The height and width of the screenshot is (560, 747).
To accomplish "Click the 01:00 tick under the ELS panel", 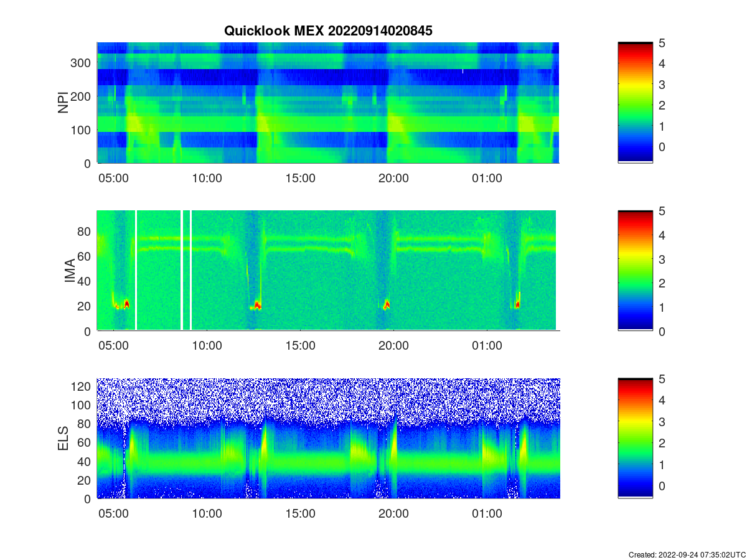I will click(x=487, y=514).
